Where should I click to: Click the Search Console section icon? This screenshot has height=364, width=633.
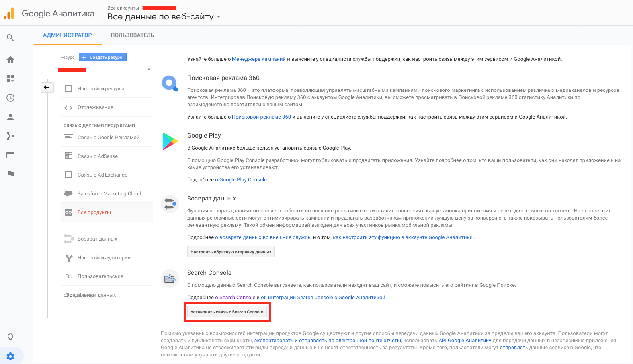pyautogui.click(x=170, y=278)
